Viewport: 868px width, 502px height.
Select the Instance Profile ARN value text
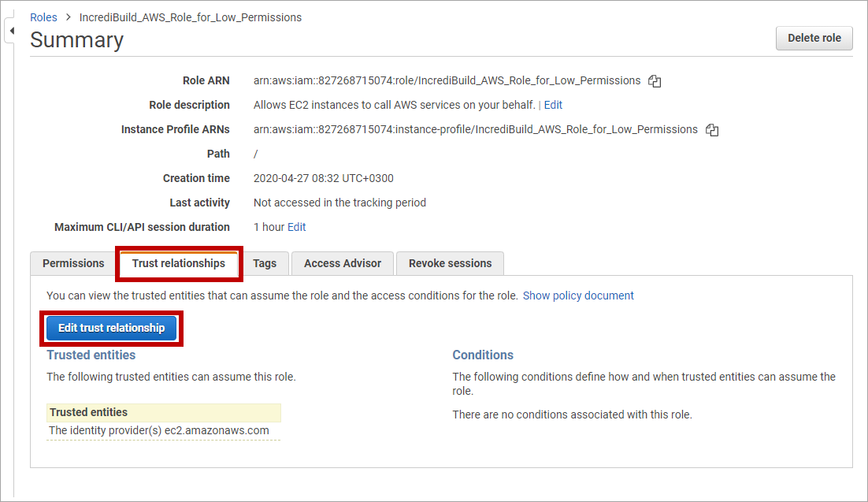[x=476, y=129]
